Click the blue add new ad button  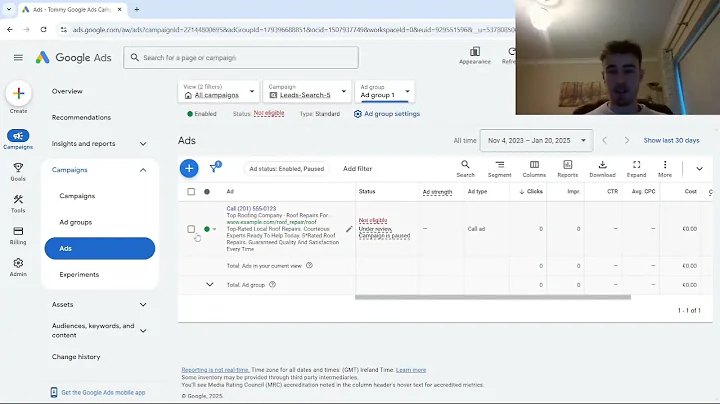tap(189, 168)
